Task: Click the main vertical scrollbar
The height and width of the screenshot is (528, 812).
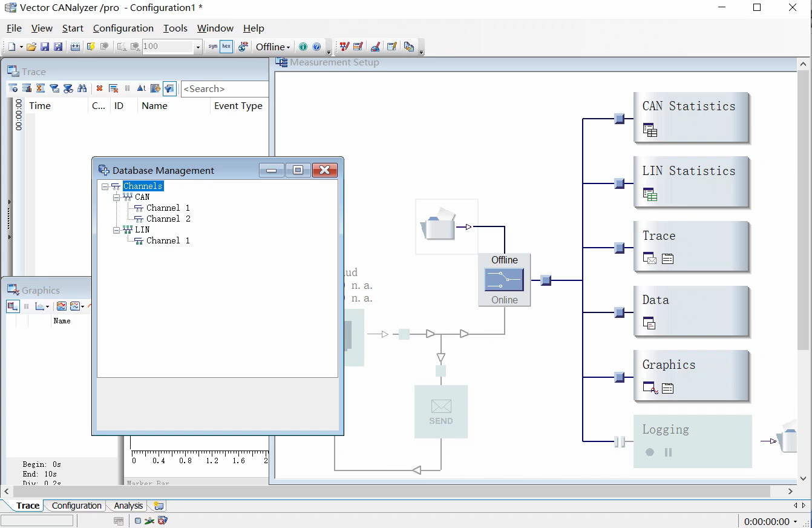Action: 804,210
